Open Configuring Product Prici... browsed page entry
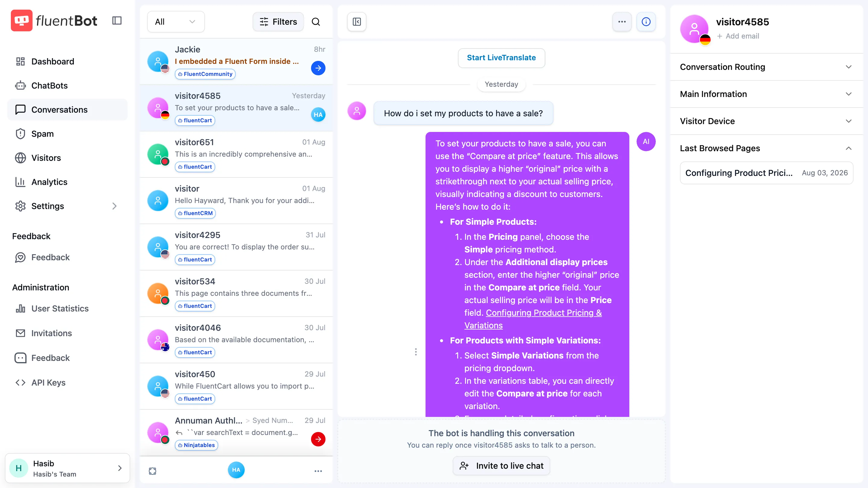Screen dimensions: 868x488 click(x=766, y=173)
